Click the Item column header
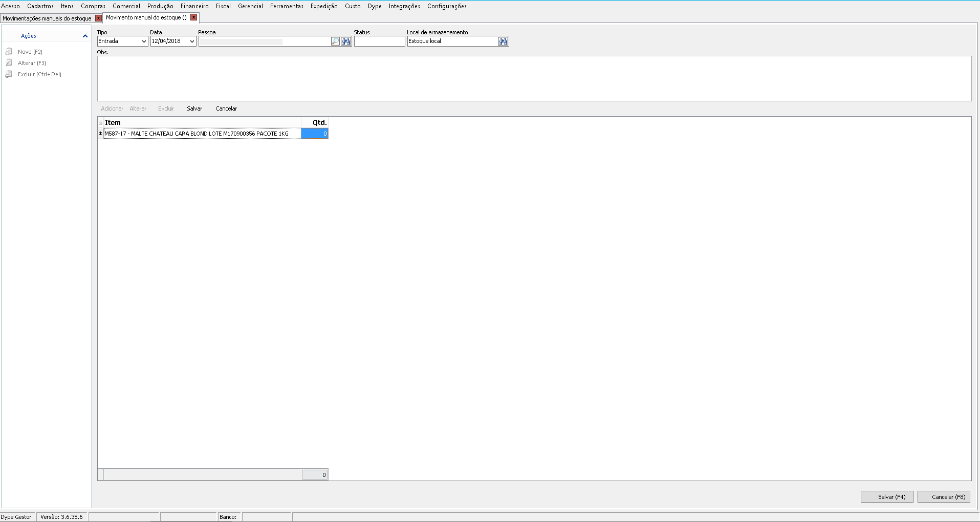This screenshot has height=522, width=980. point(203,122)
